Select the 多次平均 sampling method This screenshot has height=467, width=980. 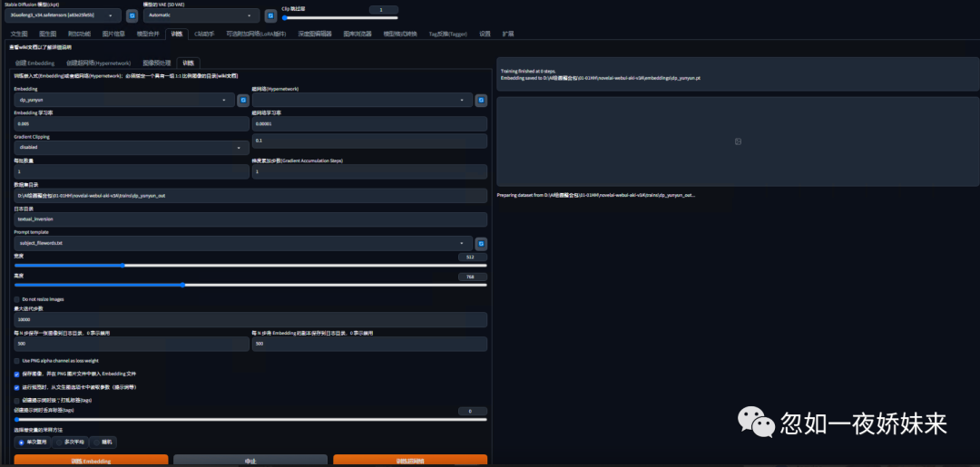[x=70, y=442]
